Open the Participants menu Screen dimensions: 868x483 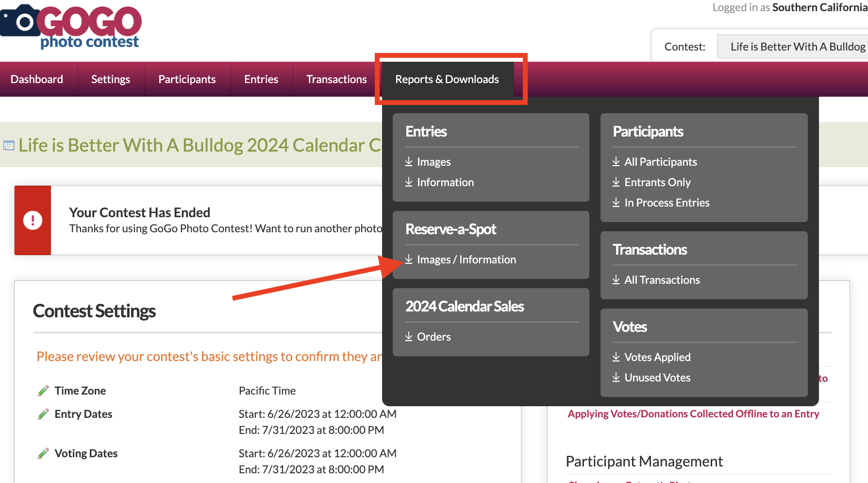coord(187,79)
